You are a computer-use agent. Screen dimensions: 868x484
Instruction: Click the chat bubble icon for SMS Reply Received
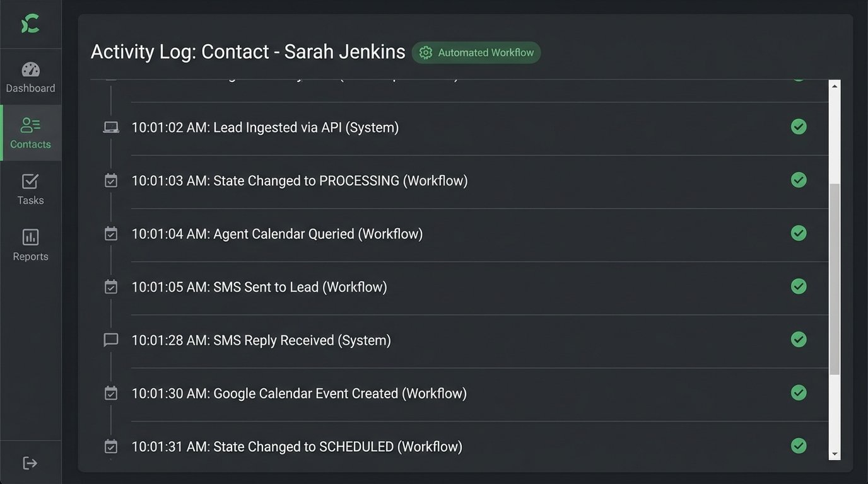110,339
